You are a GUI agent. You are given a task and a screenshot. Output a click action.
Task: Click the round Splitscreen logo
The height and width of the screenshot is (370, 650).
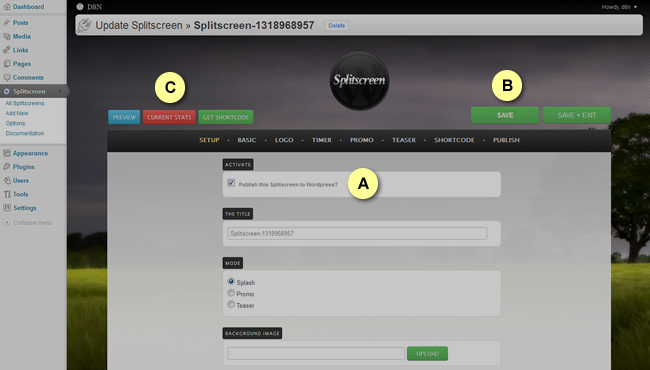tap(359, 80)
